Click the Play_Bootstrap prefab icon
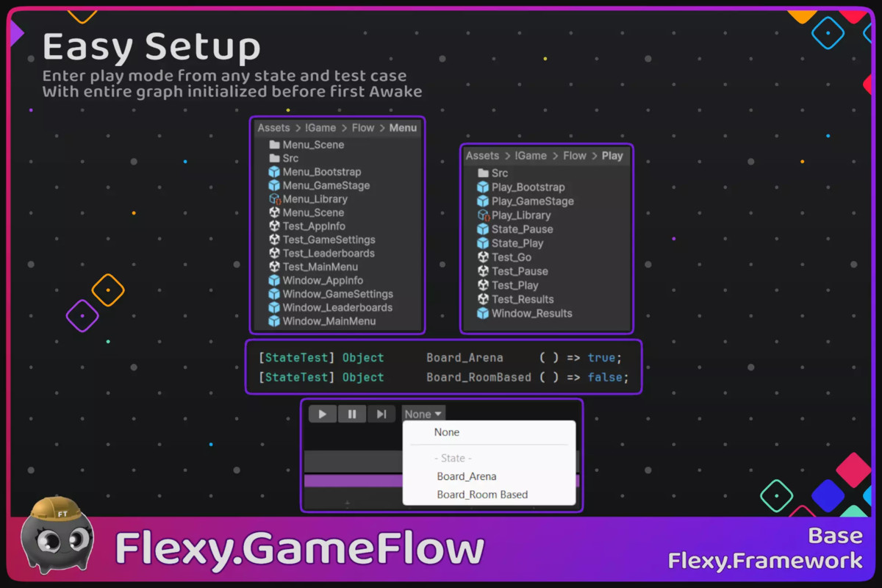Viewport: 882px width, 588px height. [483, 187]
